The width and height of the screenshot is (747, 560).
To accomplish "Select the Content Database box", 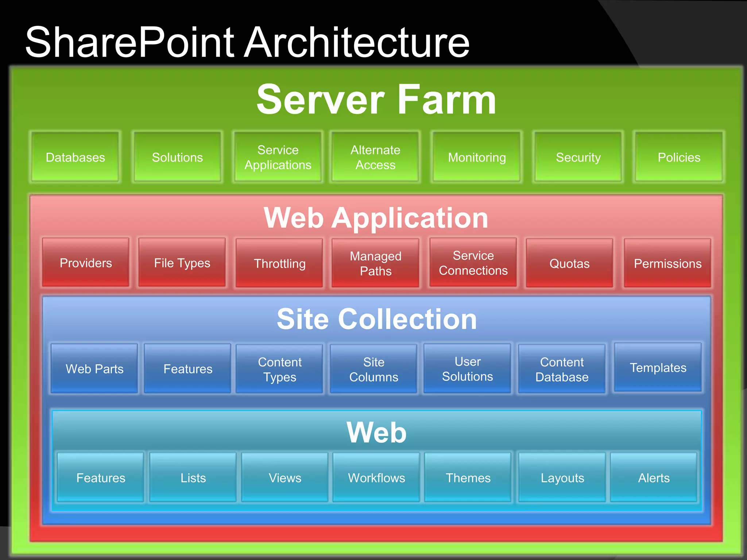I will [x=562, y=369].
